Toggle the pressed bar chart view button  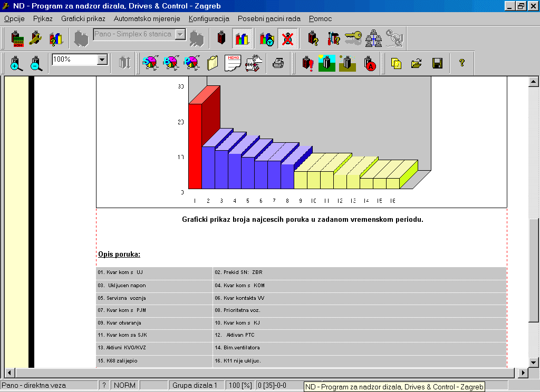pyautogui.click(x=243, y=38)
